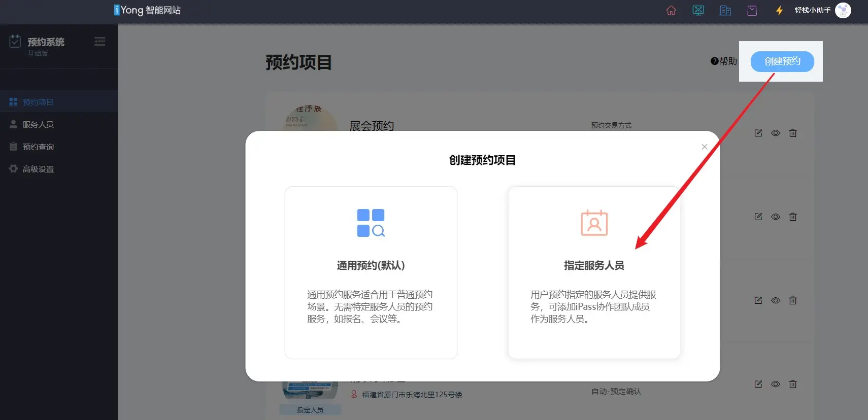Click the yellow lightning bolt icon
The height and width of the screenshot is (420, 868).
tap(779, 11)
